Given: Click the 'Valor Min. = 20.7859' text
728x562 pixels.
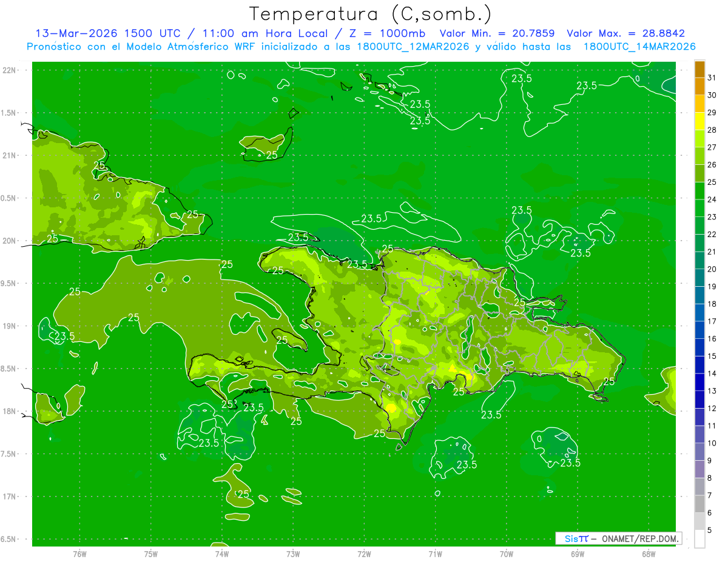Looking at the screenshot, I should pyautogui.click(x=497, y=33).
